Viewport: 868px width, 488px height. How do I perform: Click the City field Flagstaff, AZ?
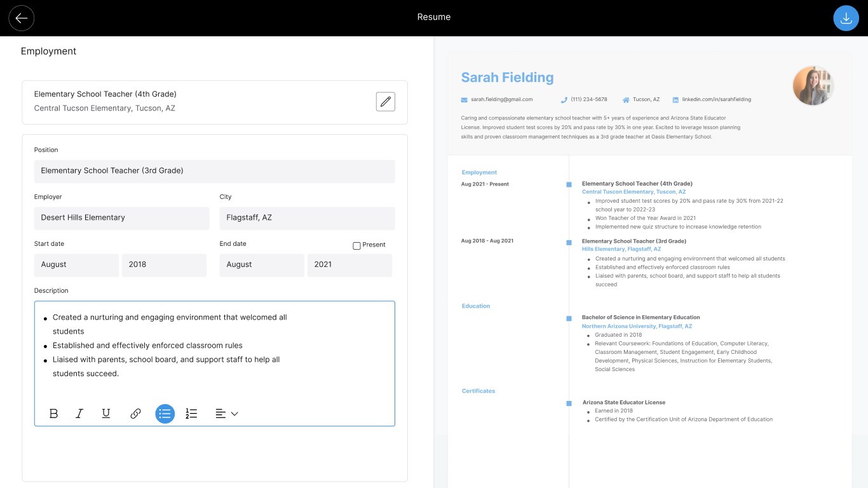(x=308, y=218)
